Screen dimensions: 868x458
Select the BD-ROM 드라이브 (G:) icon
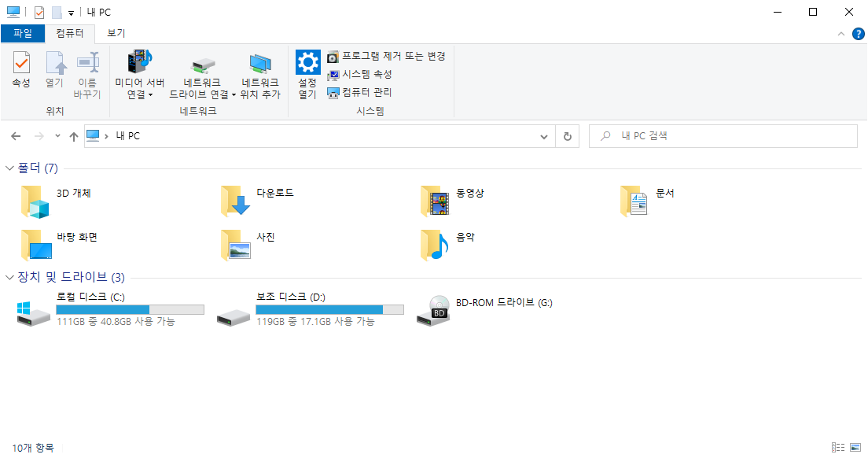(433, 311)
